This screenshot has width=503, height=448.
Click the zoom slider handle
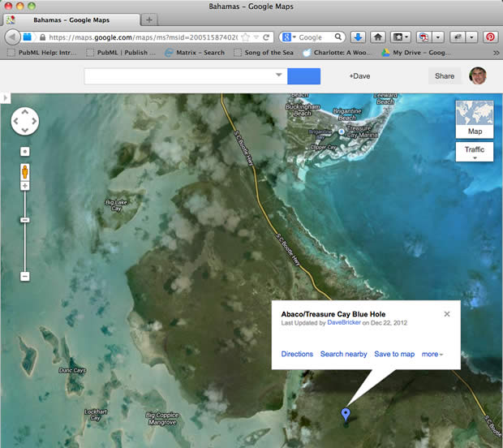[24, 220]
